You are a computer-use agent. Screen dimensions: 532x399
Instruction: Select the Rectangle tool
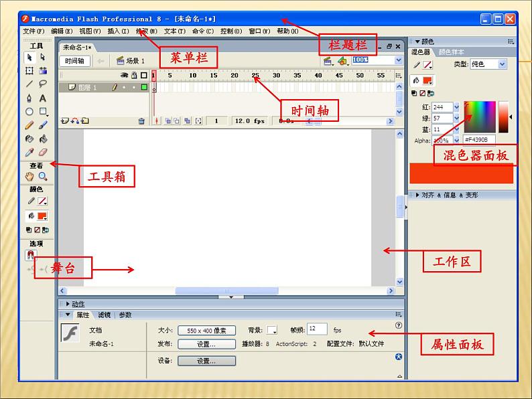tap(43, 112)
